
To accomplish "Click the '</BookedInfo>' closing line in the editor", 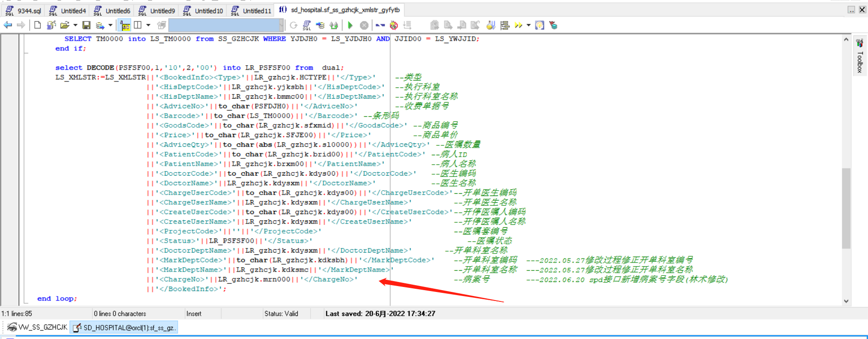I will pos(186,289).
